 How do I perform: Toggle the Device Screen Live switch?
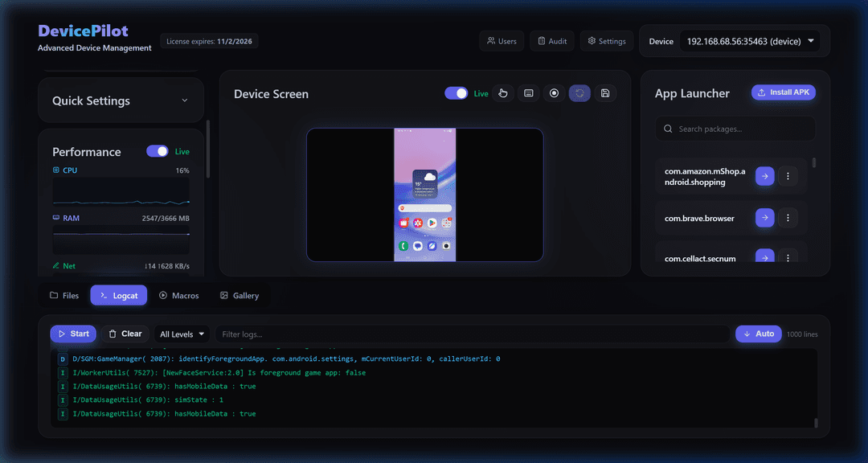pos(457,93)
